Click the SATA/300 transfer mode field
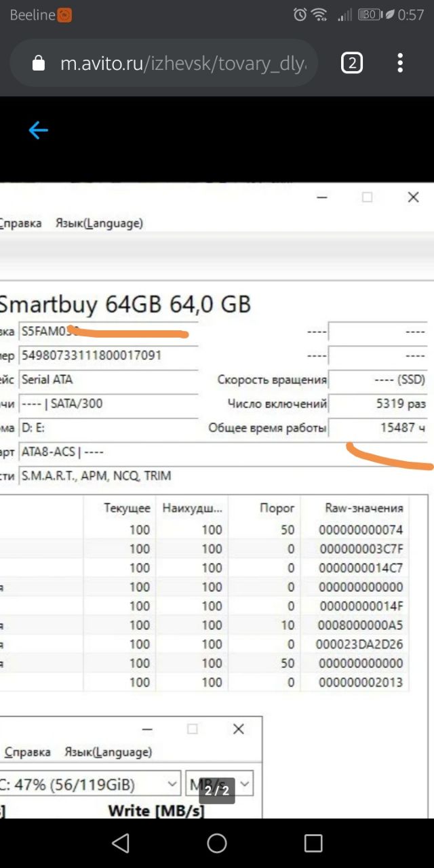 (108, 403)
